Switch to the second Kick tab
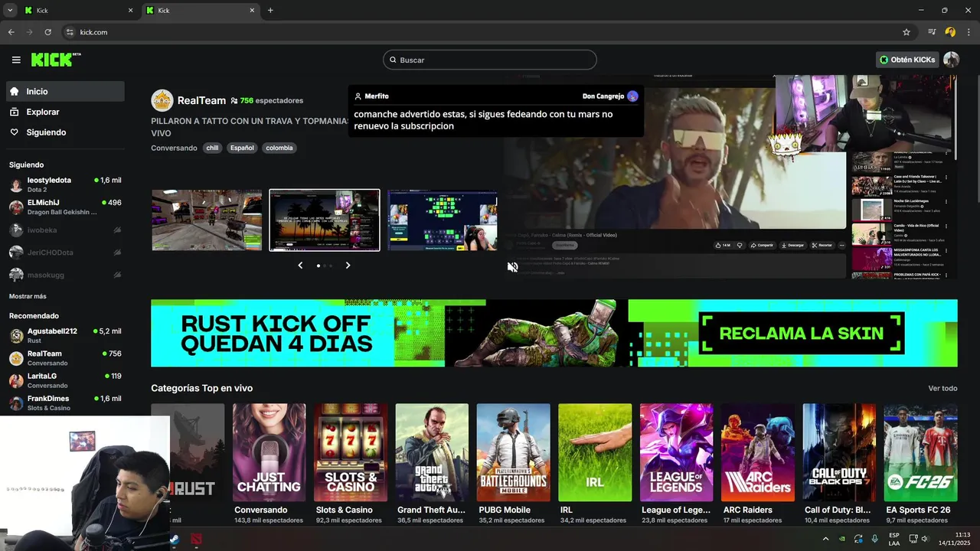The image size is (980, 551). tap(201, 11)
